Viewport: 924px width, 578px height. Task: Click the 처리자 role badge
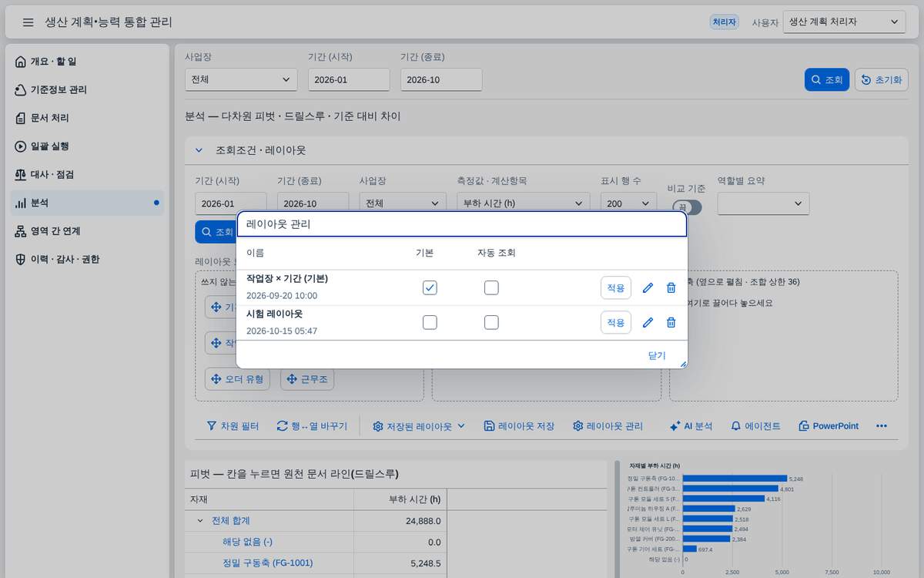pyautogui.click(x=725, y=22)
